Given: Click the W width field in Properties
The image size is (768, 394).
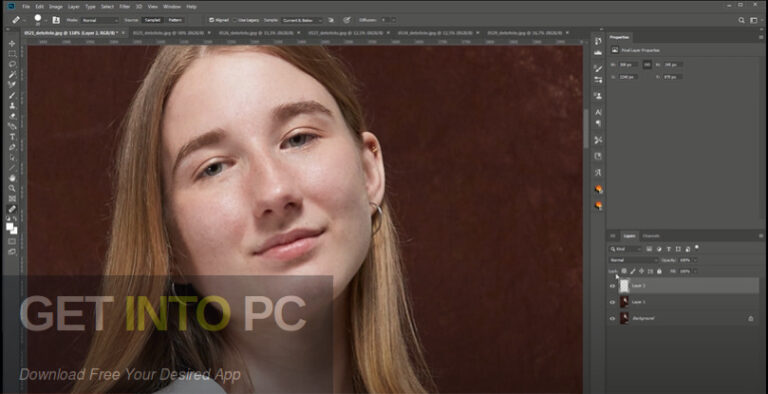Looking at the screenshot, I should click(x=628, y=64).
